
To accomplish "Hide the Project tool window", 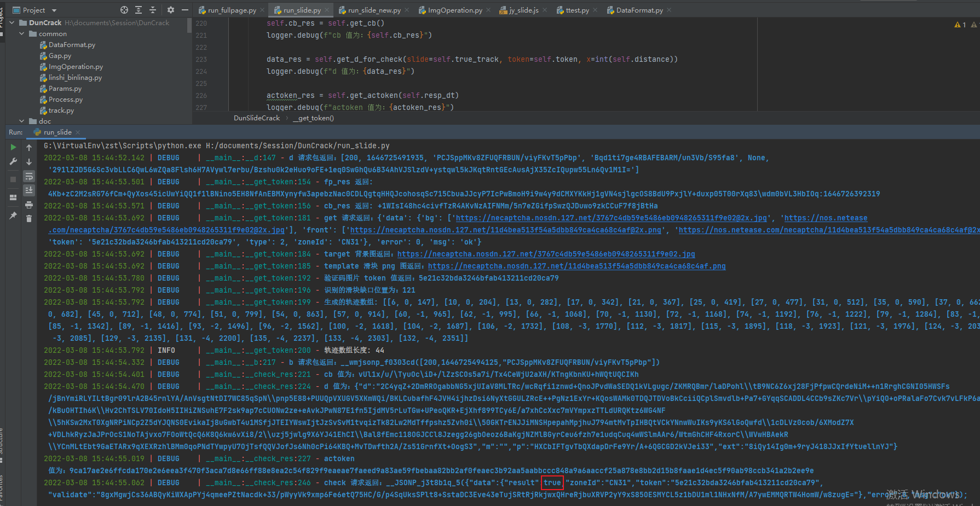I will coord(185,10).
